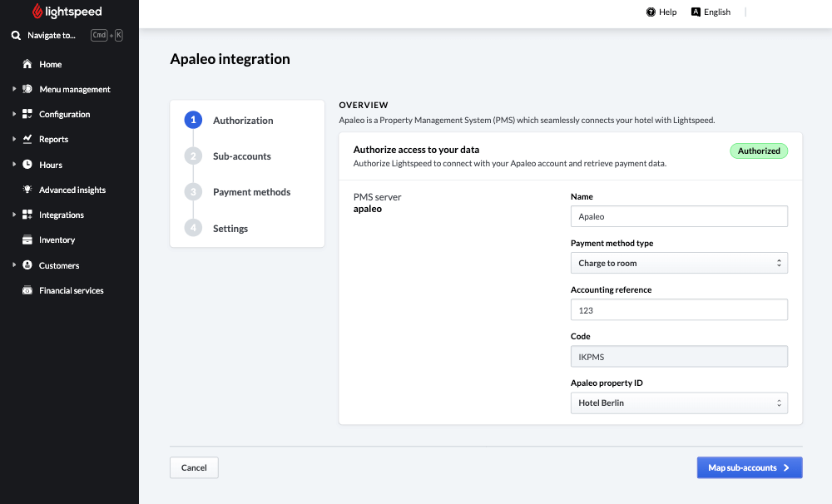The width and height of the screenshot is (832, 504).
Task: Click the Map sub-accounts button
Action: click(750, 467)
